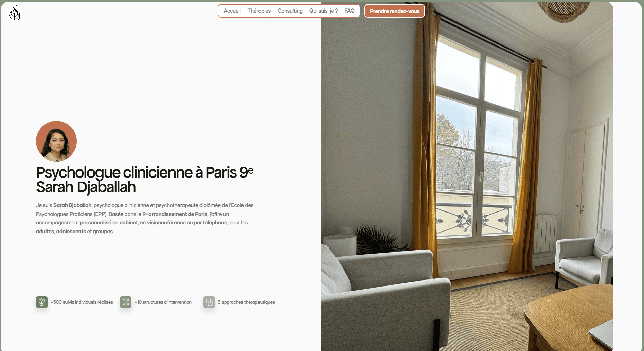Click the text 5 approches thérapeutiques

coord(246,302)
